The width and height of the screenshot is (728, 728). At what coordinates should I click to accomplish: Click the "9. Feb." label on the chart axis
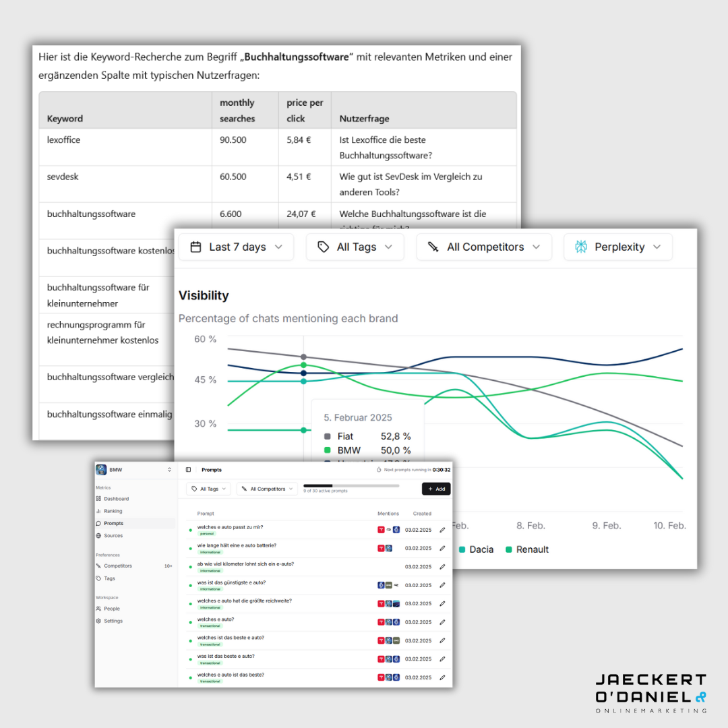click(607, 526)
